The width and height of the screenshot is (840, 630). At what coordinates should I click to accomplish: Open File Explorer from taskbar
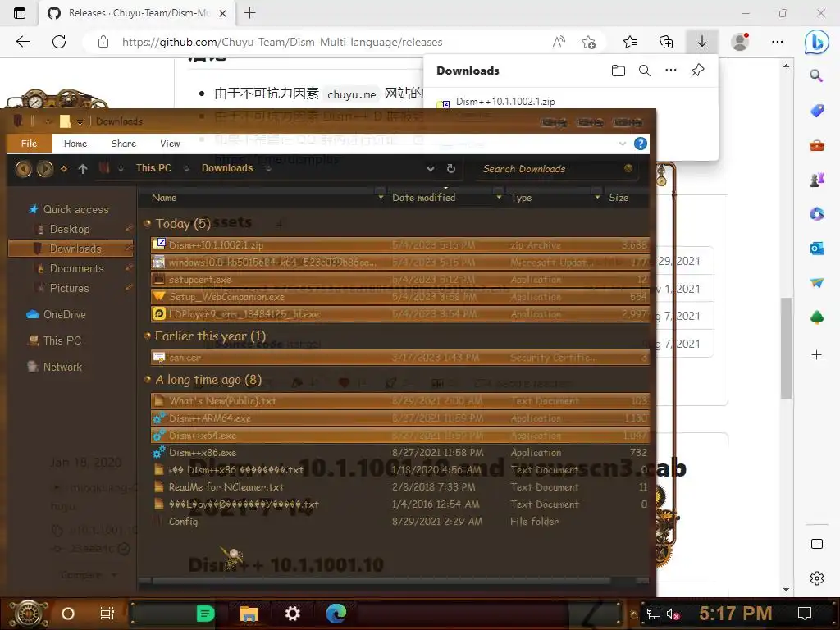click(249, 614)
